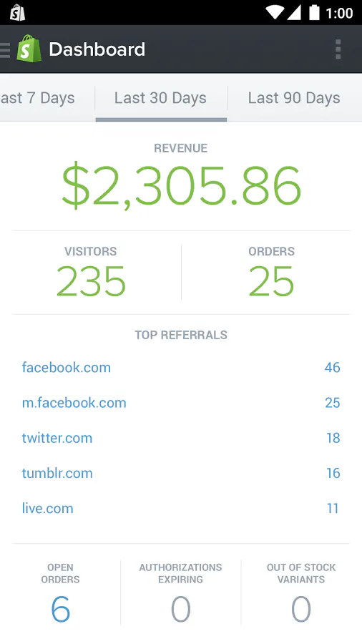Select the Last 30 Days tab
Image resolution: width=362 pixels, height=644 pixels.
(x=160, y=98)
